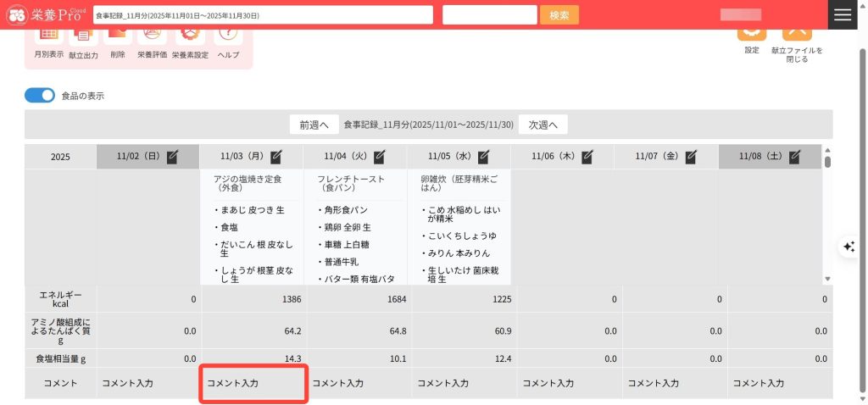This screenshot has height=405, width=868.
Task: Open the ヘルプ help icon
Action: (228, 36)
